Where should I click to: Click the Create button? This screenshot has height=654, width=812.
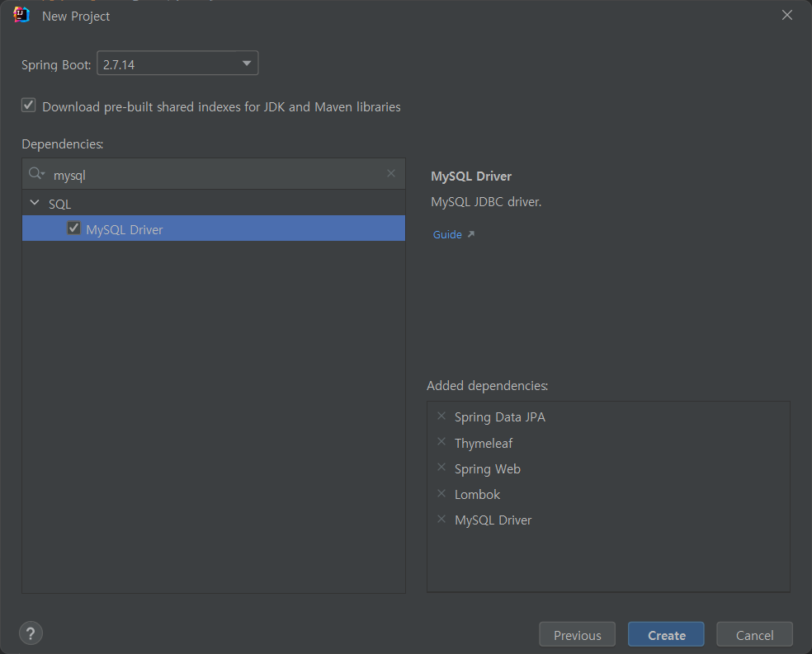coord(666,634)
